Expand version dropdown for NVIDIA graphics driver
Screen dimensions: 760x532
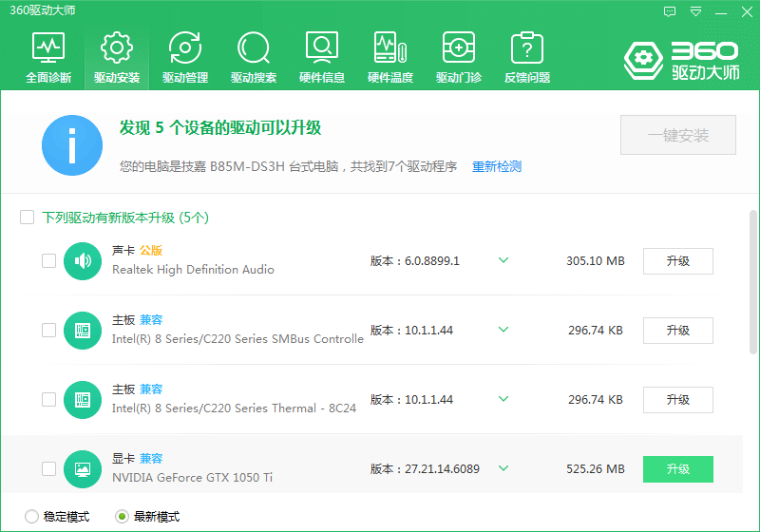tap(503, 468)
